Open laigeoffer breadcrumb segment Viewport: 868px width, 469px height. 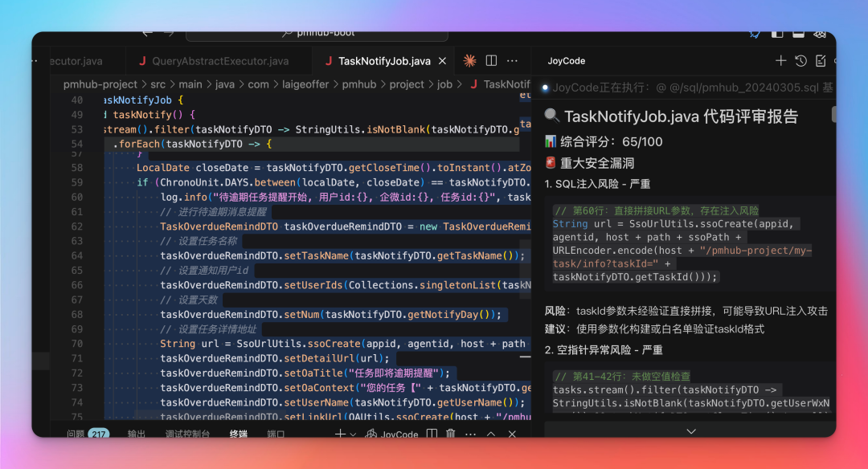[305, 84]
